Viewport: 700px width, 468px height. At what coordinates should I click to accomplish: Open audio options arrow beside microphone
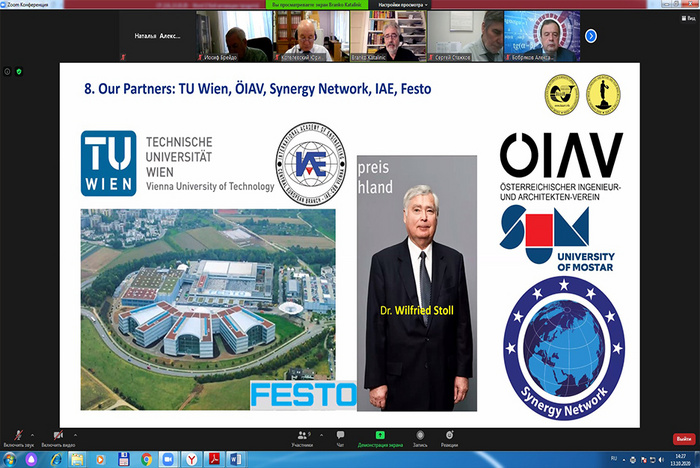point(32,435)
